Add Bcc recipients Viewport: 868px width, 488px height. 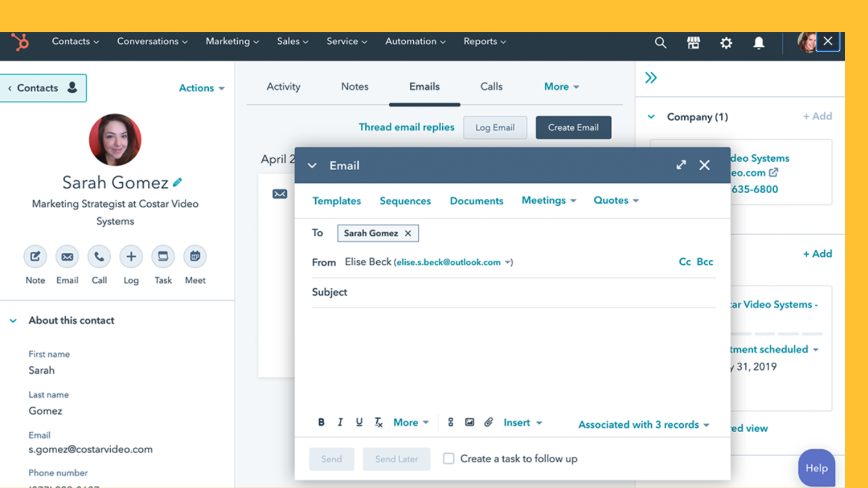click(x=705, y=262)
